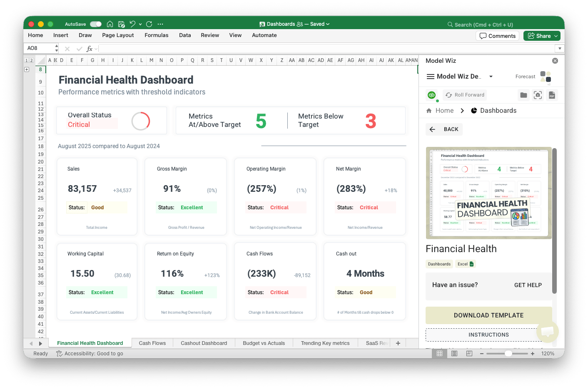Viewport: 588px width, 389px height.
Task: Adjust the zoom slider in status bar
Action: tap(508, 354)
